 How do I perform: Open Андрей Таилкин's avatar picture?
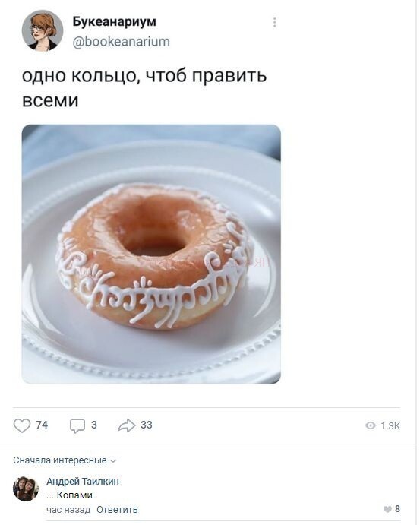click(25, 489)
